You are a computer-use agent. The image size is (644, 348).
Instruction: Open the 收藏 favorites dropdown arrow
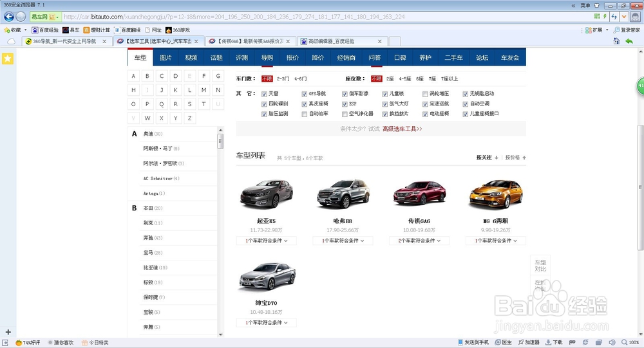(26, 30)
